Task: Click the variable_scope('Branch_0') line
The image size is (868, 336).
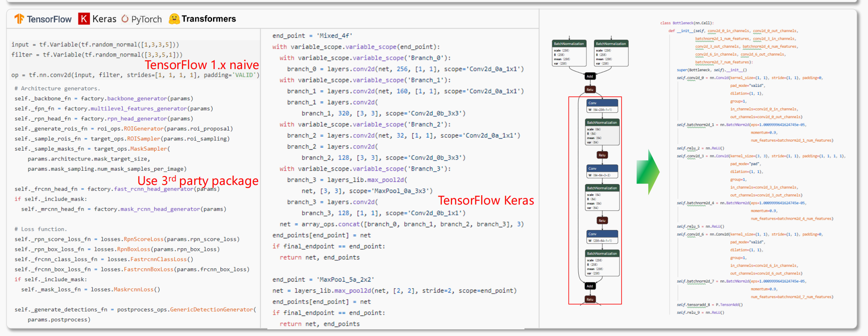Action: click(x=365, y=58)
